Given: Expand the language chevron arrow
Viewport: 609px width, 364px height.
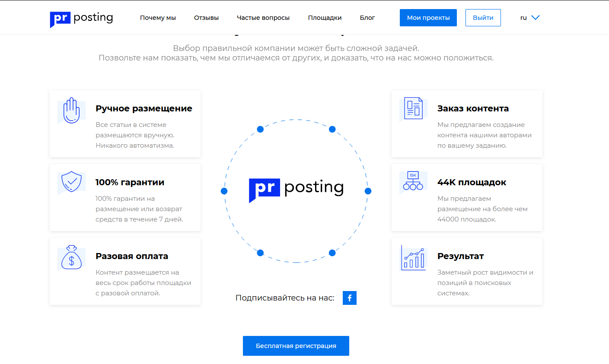Looking at the screenshot, I should (x=536, y=18).
